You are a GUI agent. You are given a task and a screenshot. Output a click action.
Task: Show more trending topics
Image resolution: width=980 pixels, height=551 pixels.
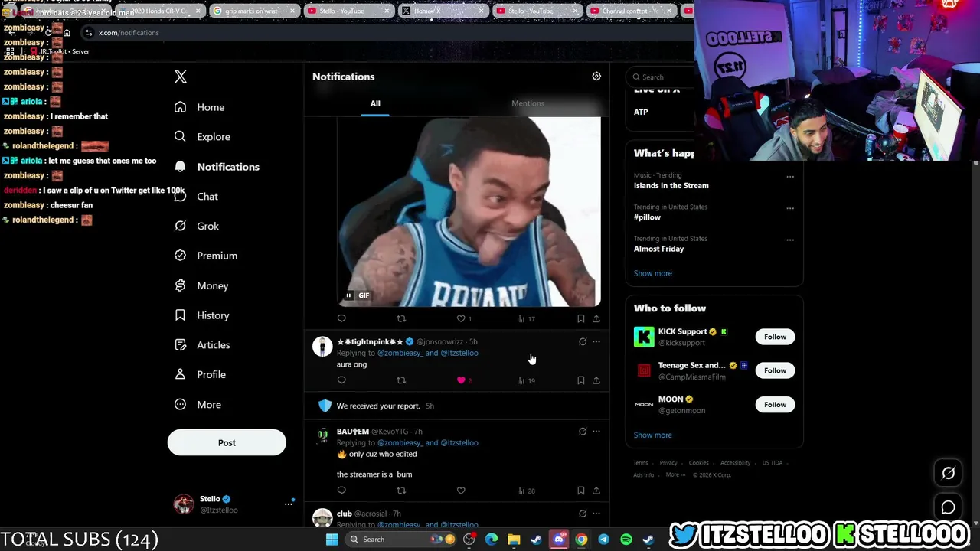click(653, 273)
